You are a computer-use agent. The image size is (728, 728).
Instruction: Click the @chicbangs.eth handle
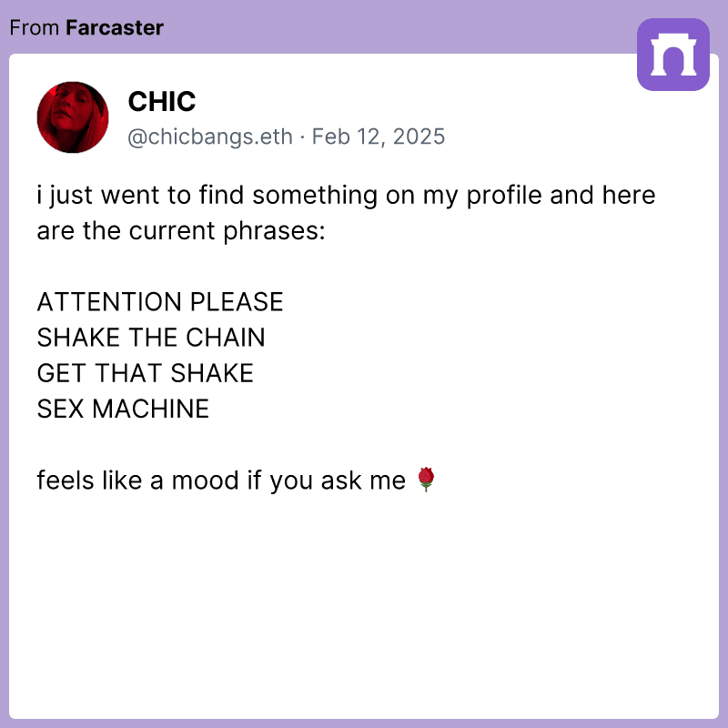(210, 136)
